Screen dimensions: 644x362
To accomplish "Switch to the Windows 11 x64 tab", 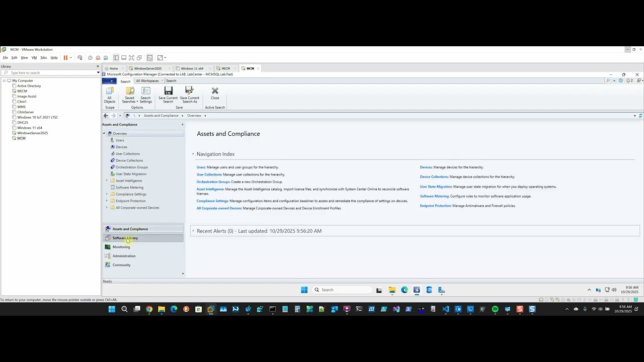I will click(192, 68).
